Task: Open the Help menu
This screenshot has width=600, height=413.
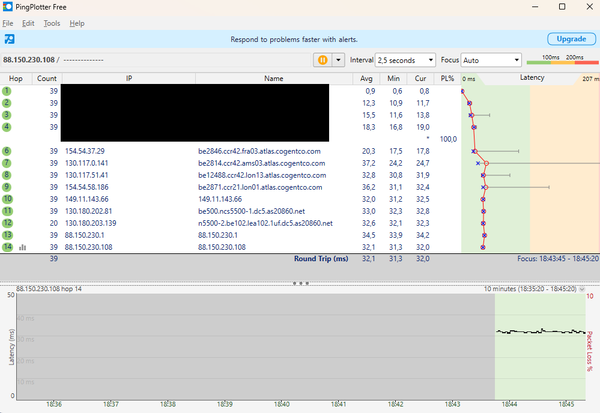Action: coord(77,23)
